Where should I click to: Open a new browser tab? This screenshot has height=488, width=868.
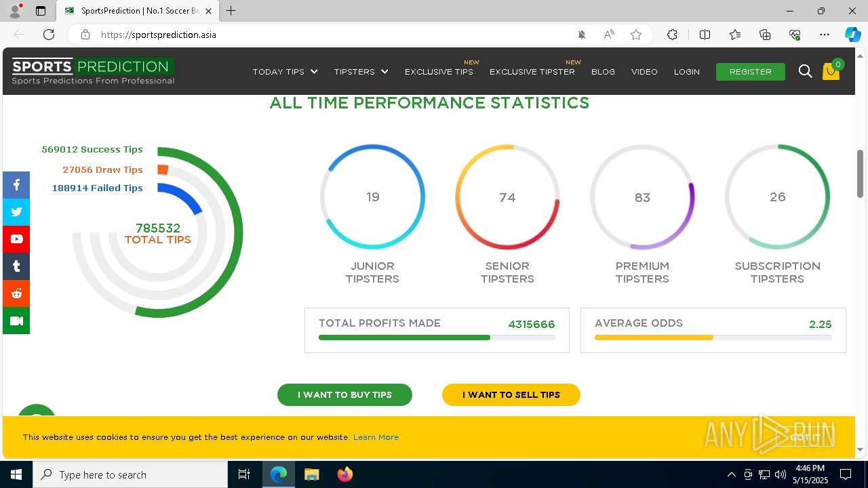(231, 11)
